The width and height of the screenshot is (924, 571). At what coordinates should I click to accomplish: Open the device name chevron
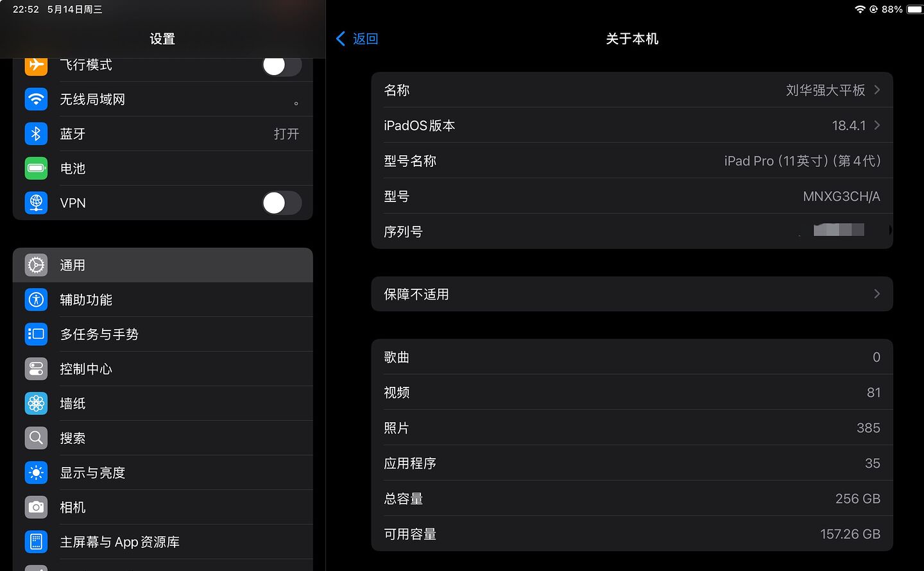pos(877,90)
